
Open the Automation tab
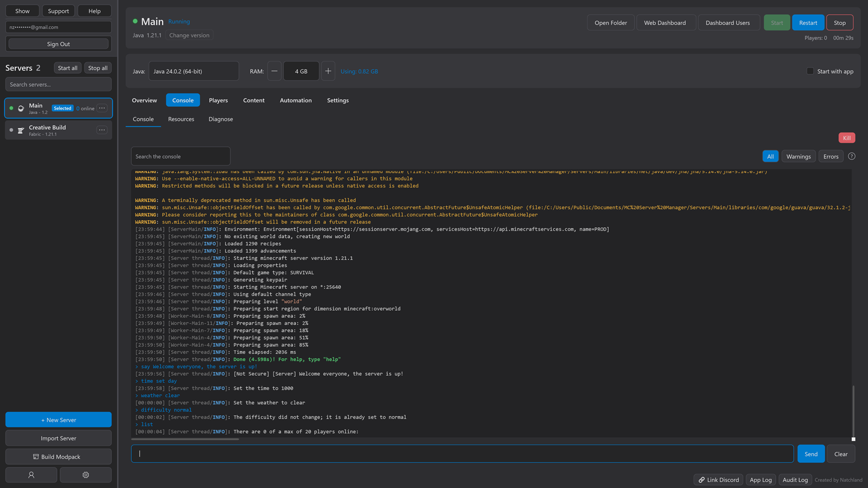[x=296, y=100]
